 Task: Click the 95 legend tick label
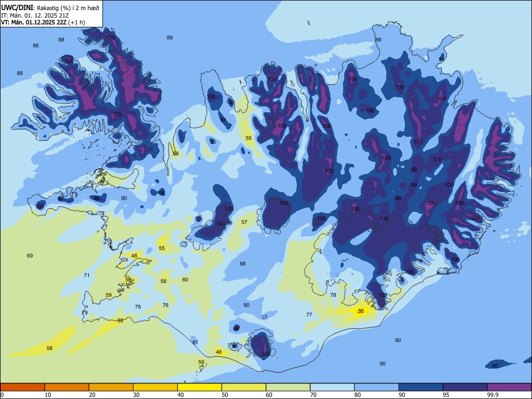pos(446,395)
